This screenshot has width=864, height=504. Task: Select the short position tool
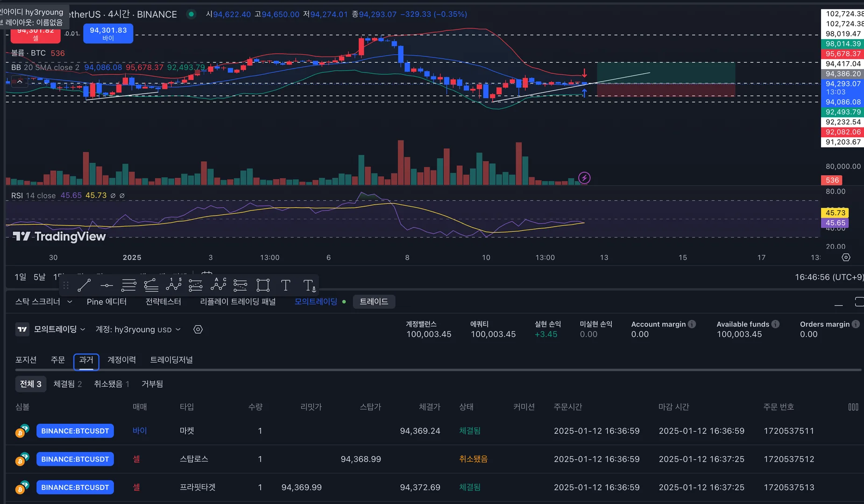(x=240, y=285)
